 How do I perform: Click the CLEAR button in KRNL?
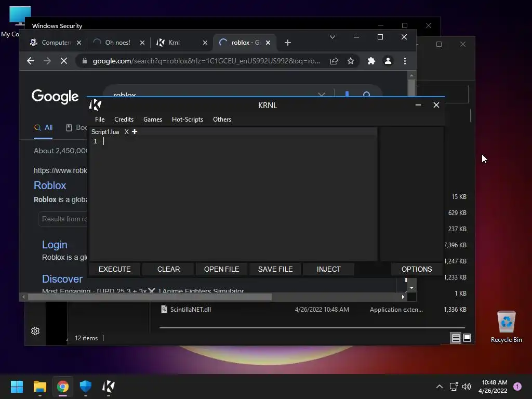pos(168,269)
